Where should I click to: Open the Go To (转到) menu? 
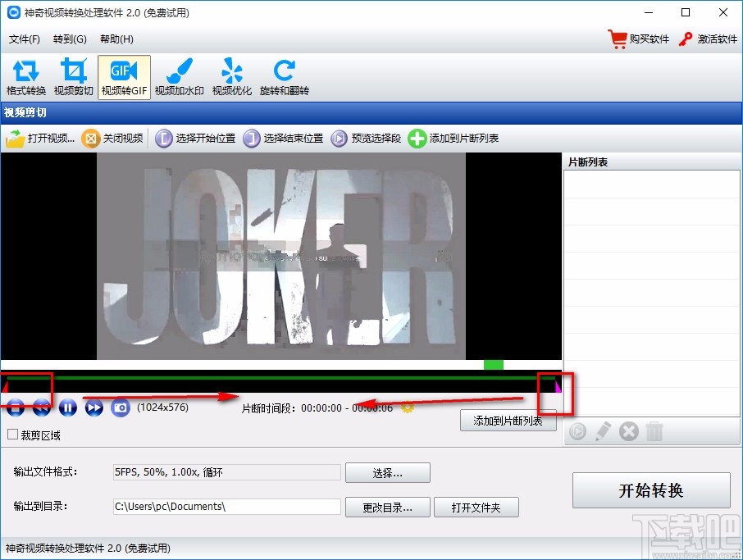coord(70,39)
